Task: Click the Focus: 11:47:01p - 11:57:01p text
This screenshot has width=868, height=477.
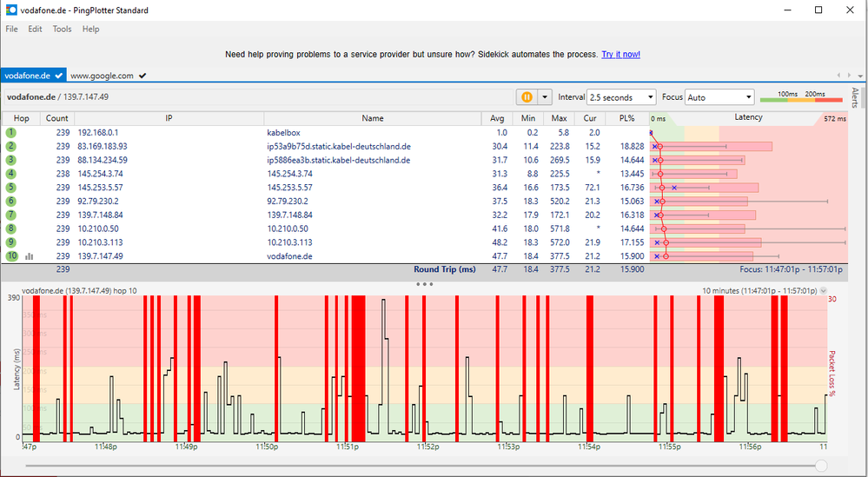Action: pos(791,269)
